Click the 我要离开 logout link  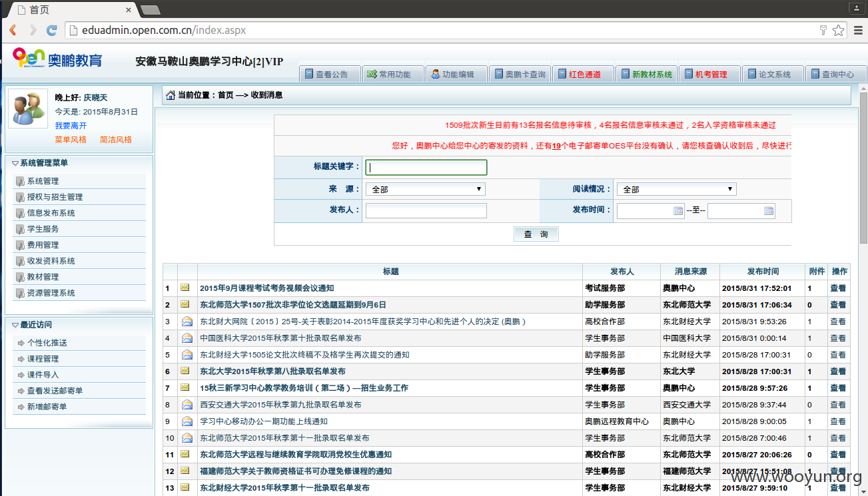tap(71, 126)
